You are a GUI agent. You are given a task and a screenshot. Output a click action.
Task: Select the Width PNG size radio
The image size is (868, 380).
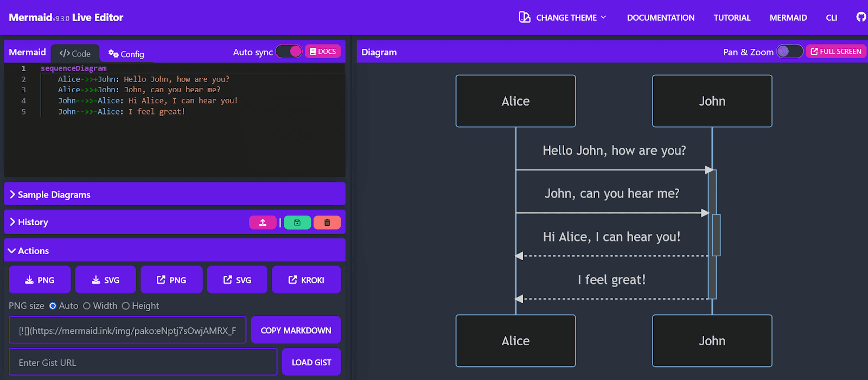[x=87, y=306]
